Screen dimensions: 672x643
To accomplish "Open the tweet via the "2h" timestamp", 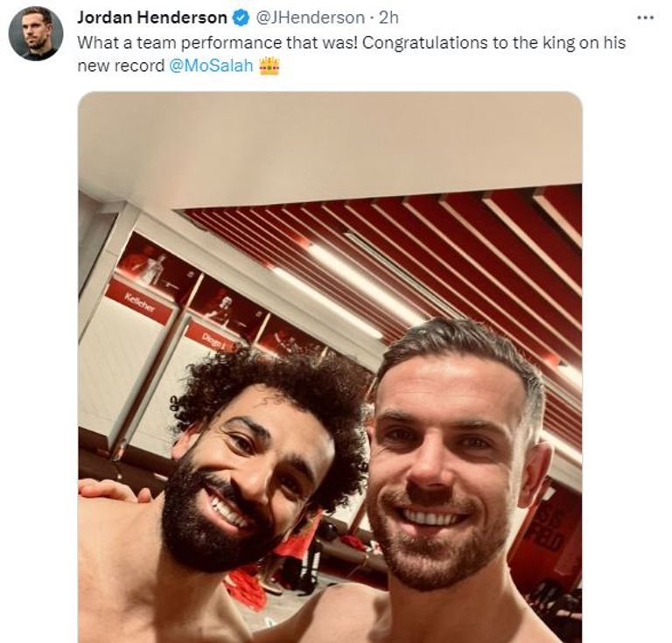I will pyautogui.click(x=389, y=18).
